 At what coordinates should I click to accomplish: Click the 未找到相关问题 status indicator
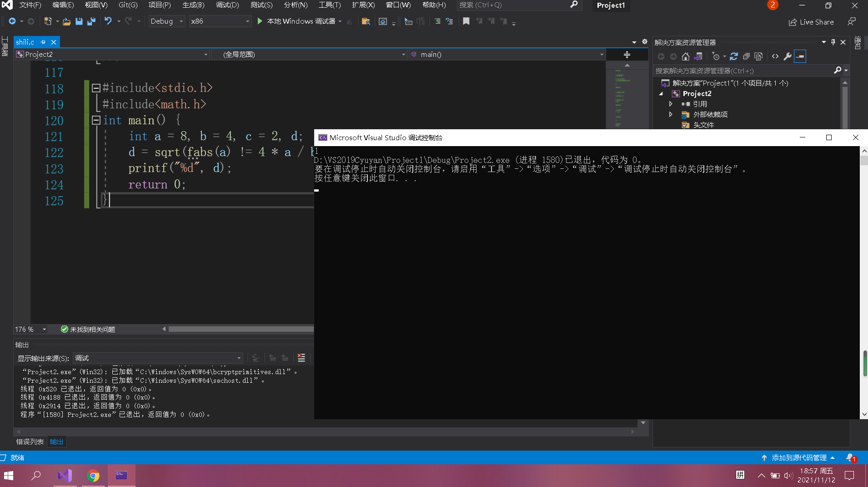pos(88,329)
